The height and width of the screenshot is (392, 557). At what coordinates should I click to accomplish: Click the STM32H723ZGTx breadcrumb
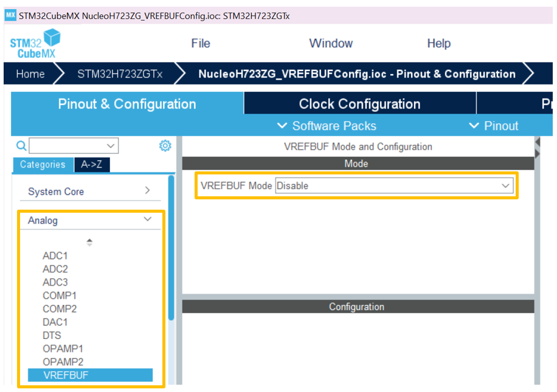tap(120, 74)
